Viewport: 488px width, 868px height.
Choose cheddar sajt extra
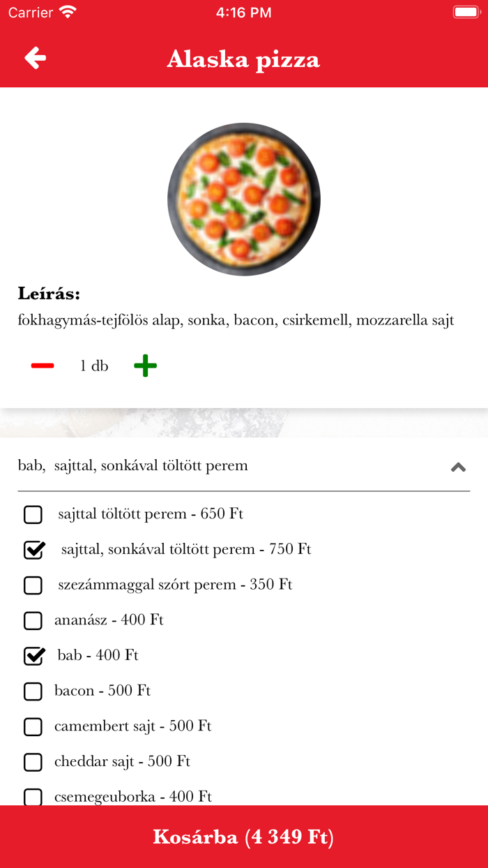click(33, 762)
